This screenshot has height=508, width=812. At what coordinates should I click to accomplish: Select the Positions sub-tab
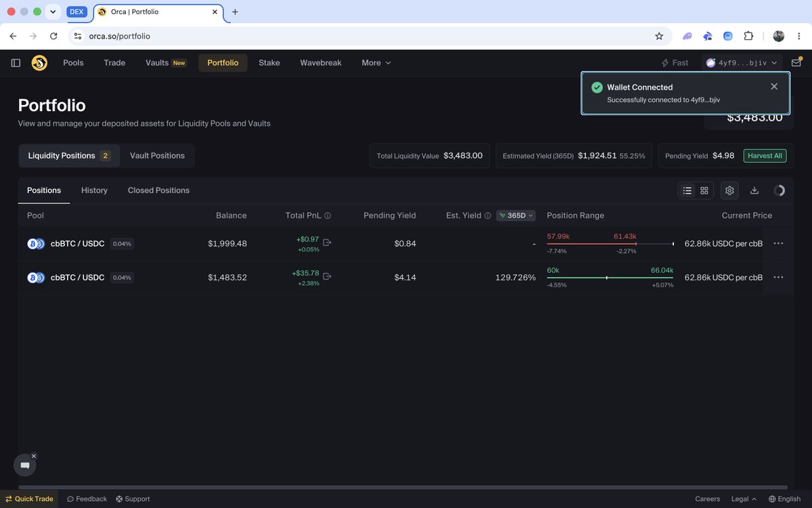pos(44,190)
